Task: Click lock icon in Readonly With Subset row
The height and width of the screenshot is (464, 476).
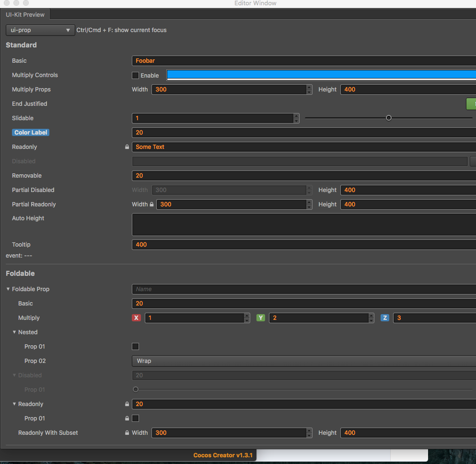Action: (x=127, y=432)
